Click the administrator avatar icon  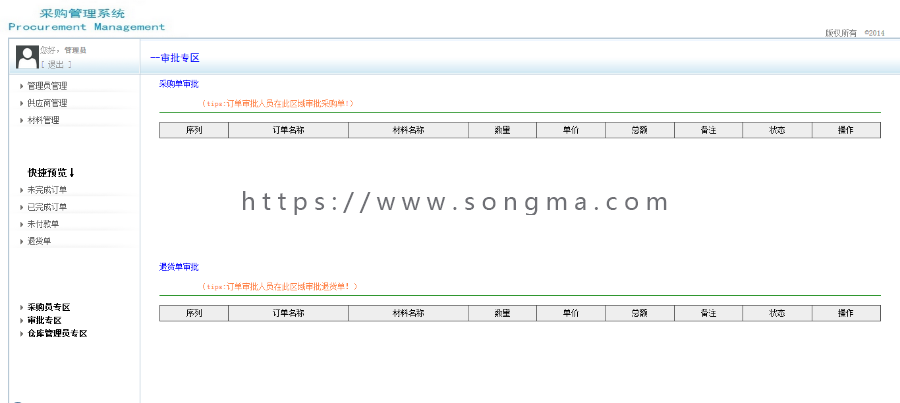pyautogui.click(x=27, y=57)
